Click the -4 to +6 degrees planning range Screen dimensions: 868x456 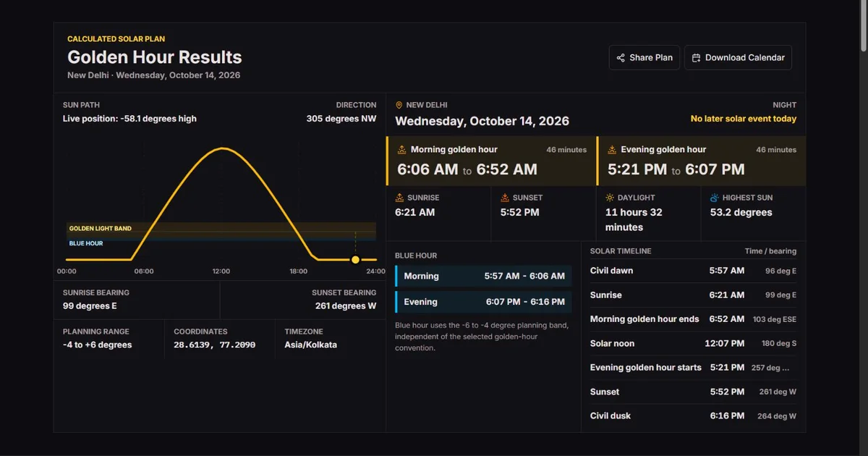[x=98, y=345]
